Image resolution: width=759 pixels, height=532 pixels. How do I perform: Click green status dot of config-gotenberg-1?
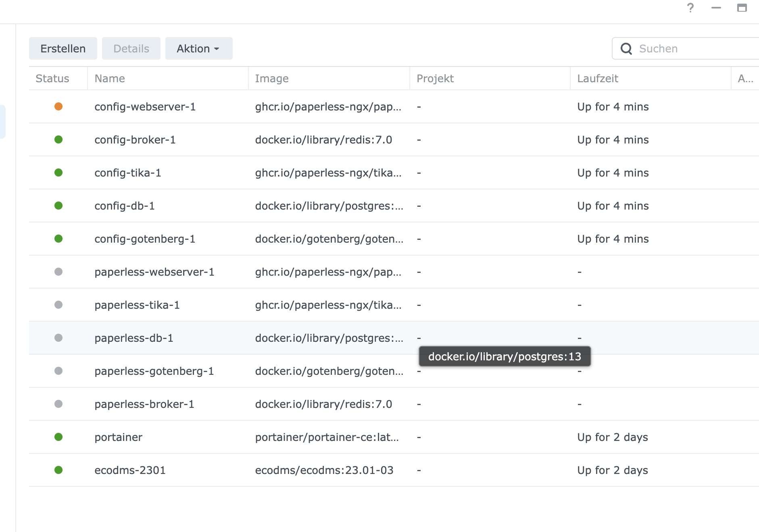58,239
